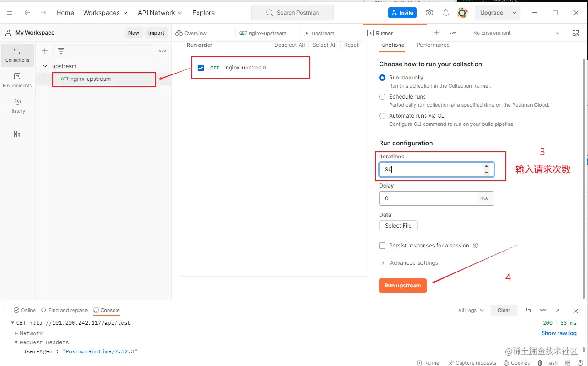Switch to the upstream collection tab
The image size is (588, 366).
click(x=319, y=33)
